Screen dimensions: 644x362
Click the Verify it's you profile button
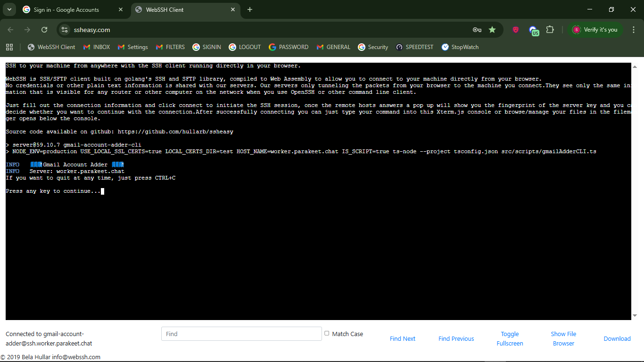[x=594, y=30]
